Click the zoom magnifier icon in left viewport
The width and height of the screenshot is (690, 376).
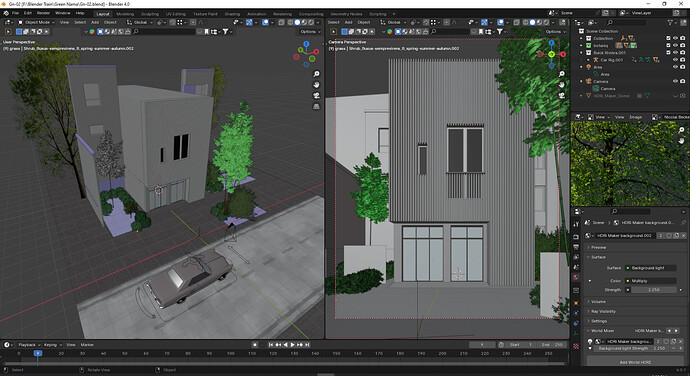click(x=316, y=74)
